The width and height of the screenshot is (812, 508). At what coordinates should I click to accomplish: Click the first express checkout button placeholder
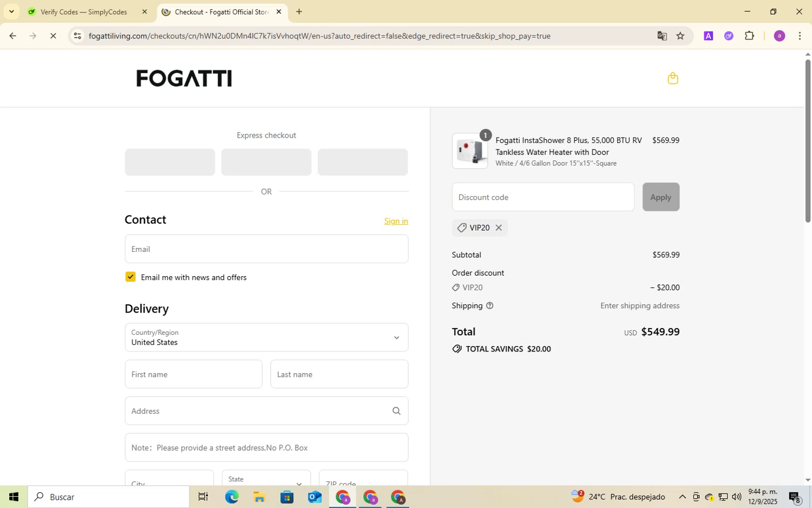pyautogui.click(x=170, y=162)
